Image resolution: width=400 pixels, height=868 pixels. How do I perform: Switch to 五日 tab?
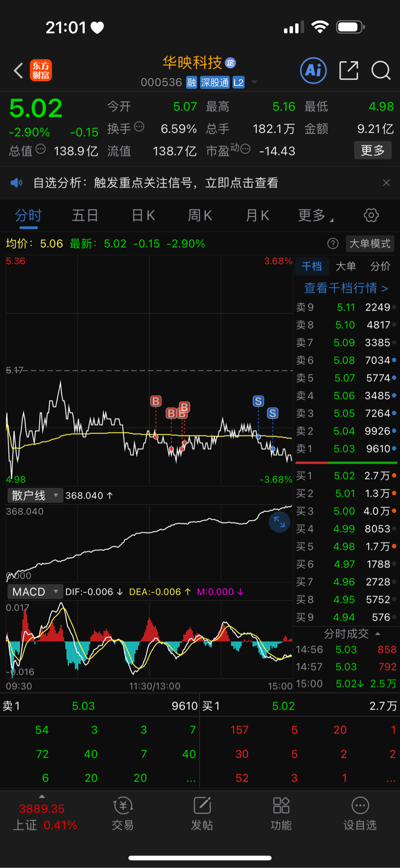(x=85, y=215)
